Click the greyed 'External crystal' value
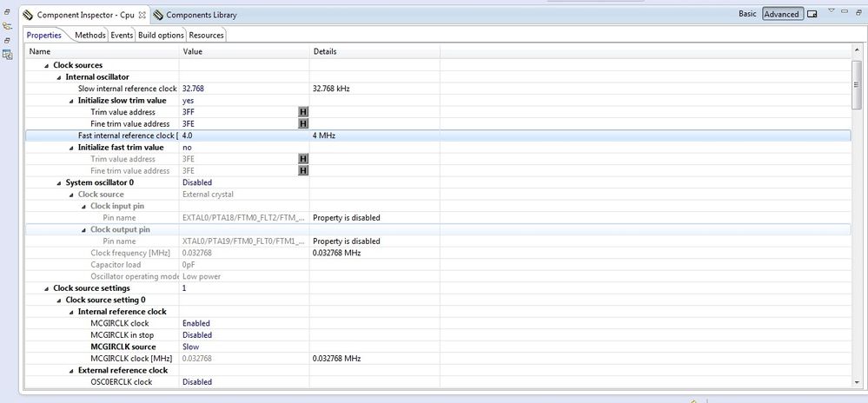868x403 pixels. click(x=209, y=195)
